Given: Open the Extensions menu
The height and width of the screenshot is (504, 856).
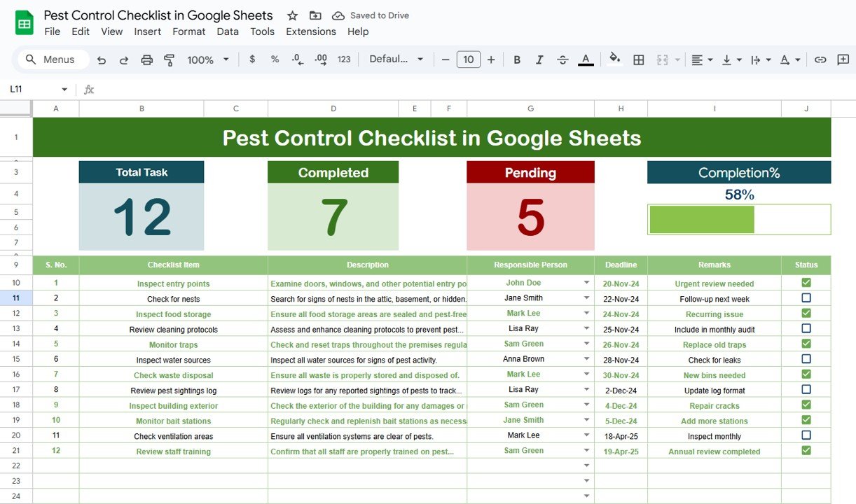Looking at the screenshot, I should [x=311, y=31].
